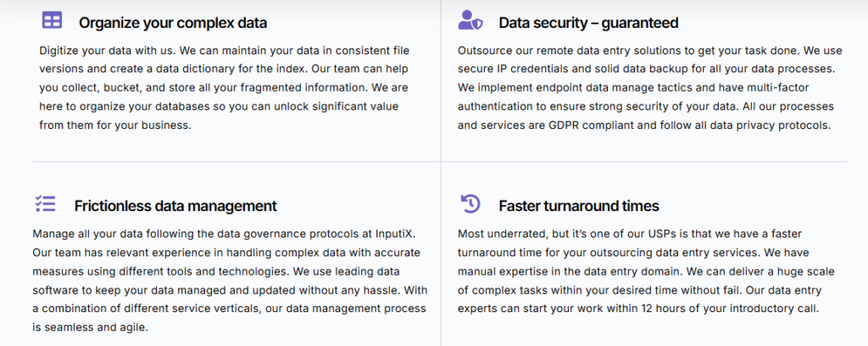Screen dimensions: 868x346
Task: Click the user shield security icon
Action: click(x=470, y=20)
